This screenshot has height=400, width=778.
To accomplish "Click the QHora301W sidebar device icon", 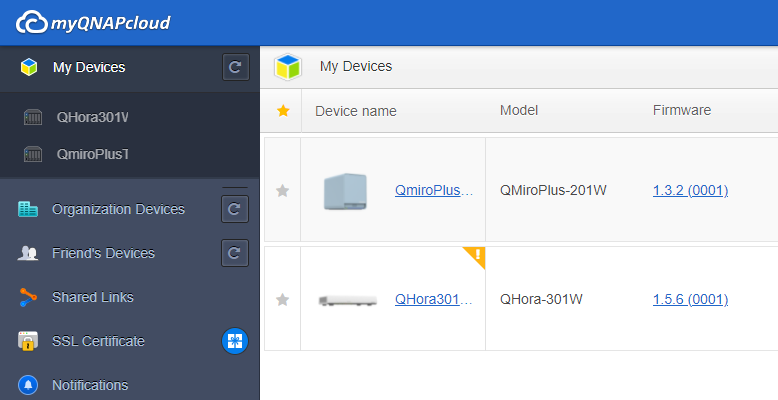I will pyautogui.click(x=33, y=118).
